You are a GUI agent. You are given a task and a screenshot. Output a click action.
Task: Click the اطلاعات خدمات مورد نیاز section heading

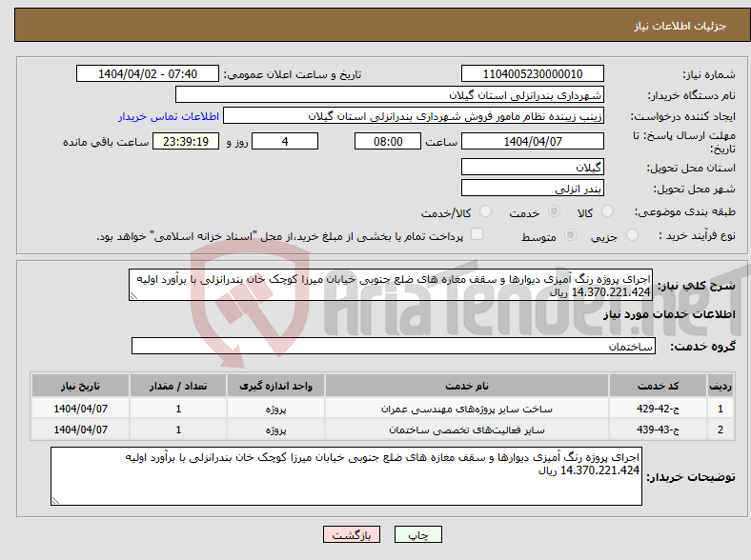click(x=669, y=314)
